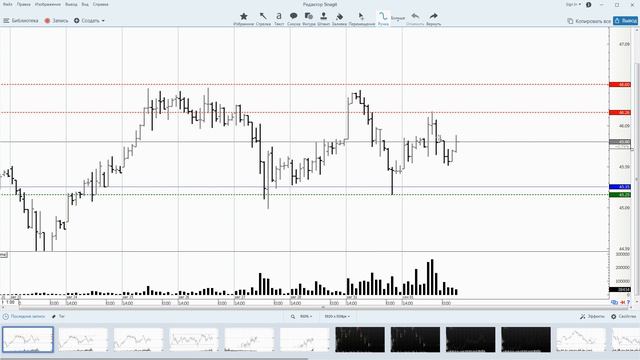Open the Вид menu
This screenshot has height=360, width=640.
click(x=85, y=4)
